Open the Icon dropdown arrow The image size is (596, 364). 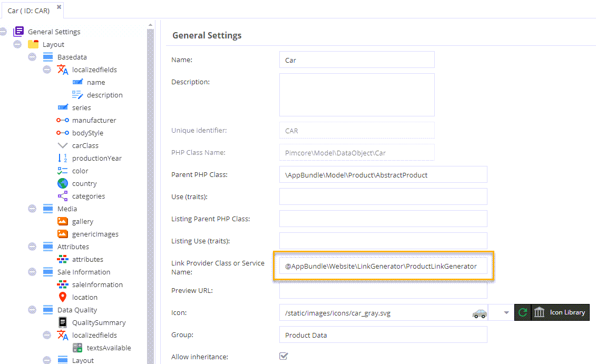[506, 312]
